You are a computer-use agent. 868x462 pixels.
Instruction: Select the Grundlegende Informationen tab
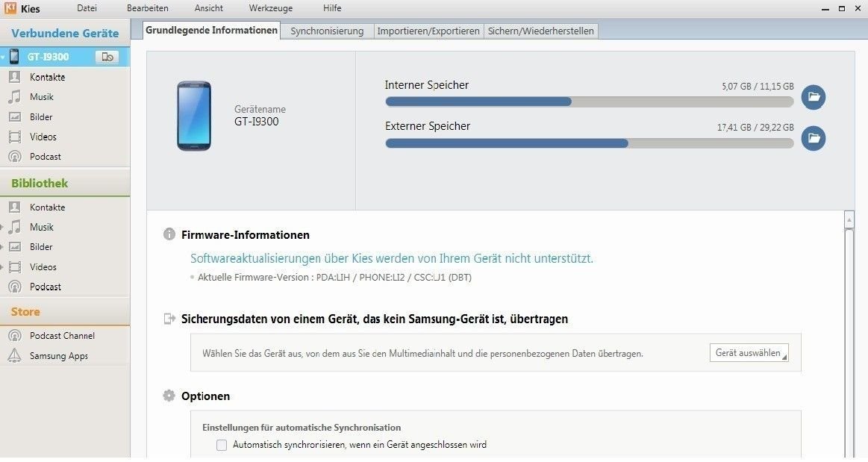211,31
